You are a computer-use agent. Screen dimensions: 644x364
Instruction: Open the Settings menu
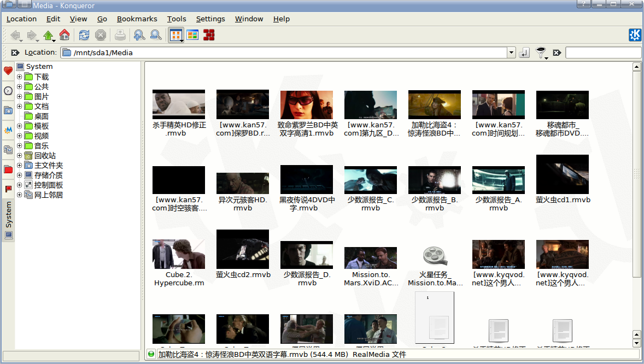210,19
